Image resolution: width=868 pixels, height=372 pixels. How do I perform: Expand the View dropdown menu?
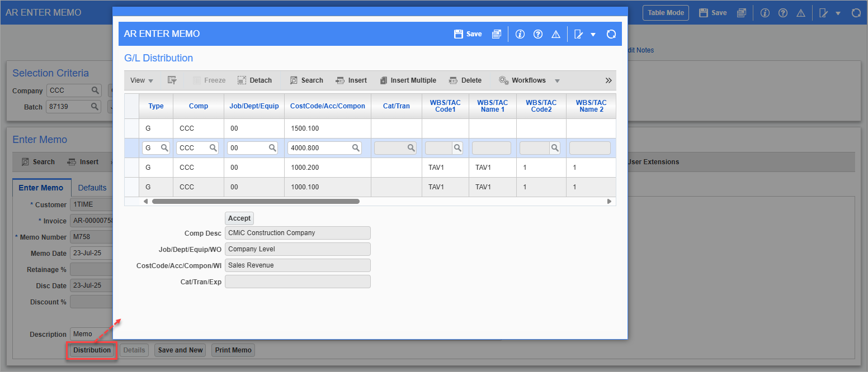(x=141, y=80)
